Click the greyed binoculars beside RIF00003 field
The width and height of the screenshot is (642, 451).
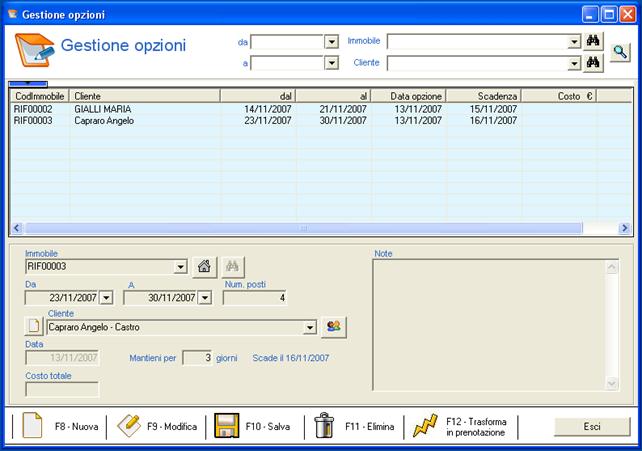coord(233,267)
